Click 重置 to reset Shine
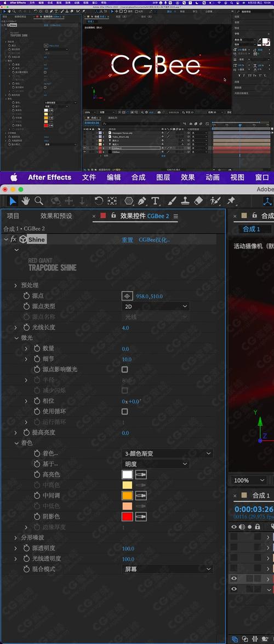Screen dimensions: 274x644 127,240
